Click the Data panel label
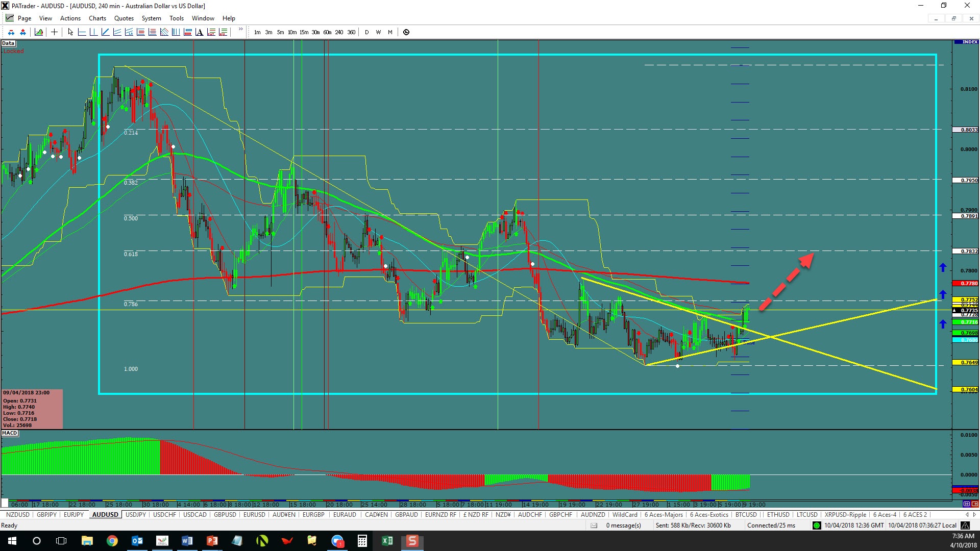This screenshot has width=980, height=551. click(8, 43)
